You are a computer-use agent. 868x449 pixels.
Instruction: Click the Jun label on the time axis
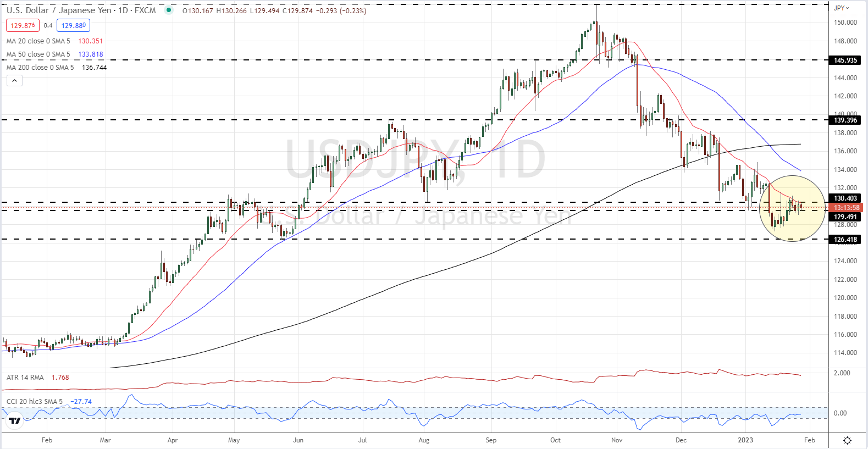[x=298, y=440]
